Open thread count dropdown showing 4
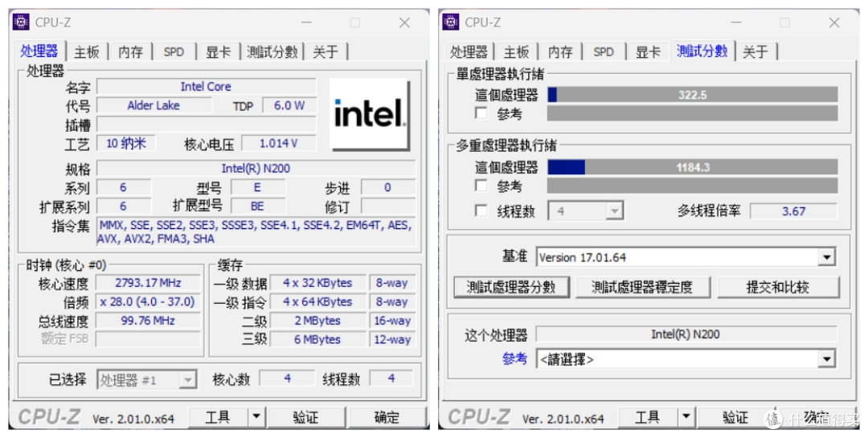 click(586, 211)
